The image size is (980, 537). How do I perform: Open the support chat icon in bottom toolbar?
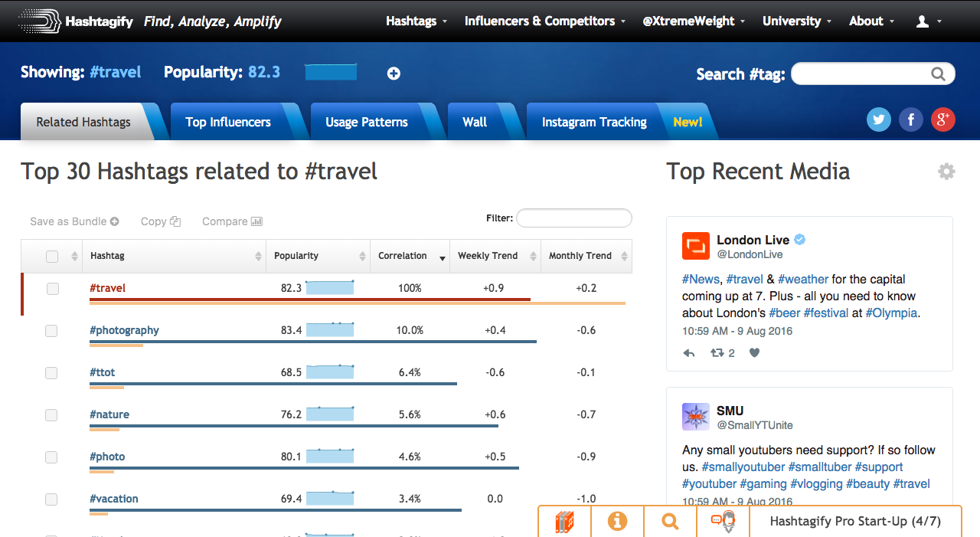pyautogui.click(x=723, y=522)
